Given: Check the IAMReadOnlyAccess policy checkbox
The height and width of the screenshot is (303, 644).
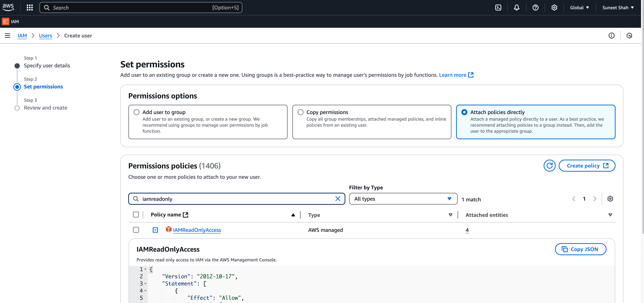Looking at the screenshot, I should pyautogui.click(x=136, y=230).
